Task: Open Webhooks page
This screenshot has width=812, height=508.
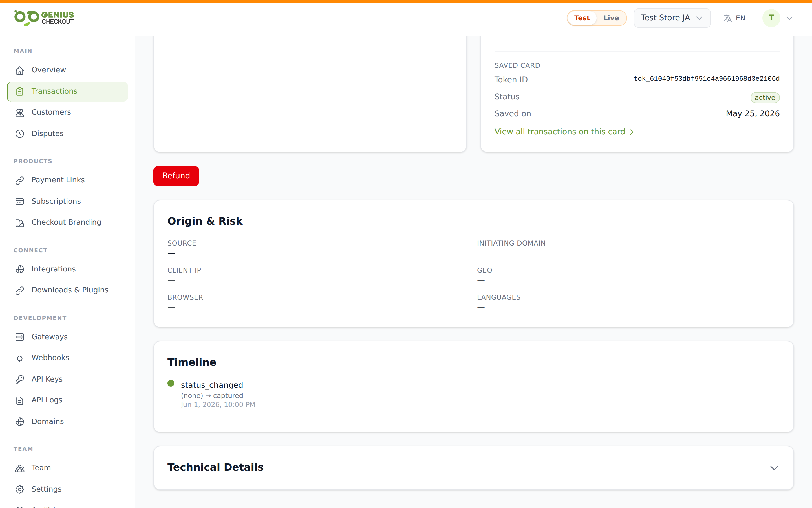Action: 67,358
